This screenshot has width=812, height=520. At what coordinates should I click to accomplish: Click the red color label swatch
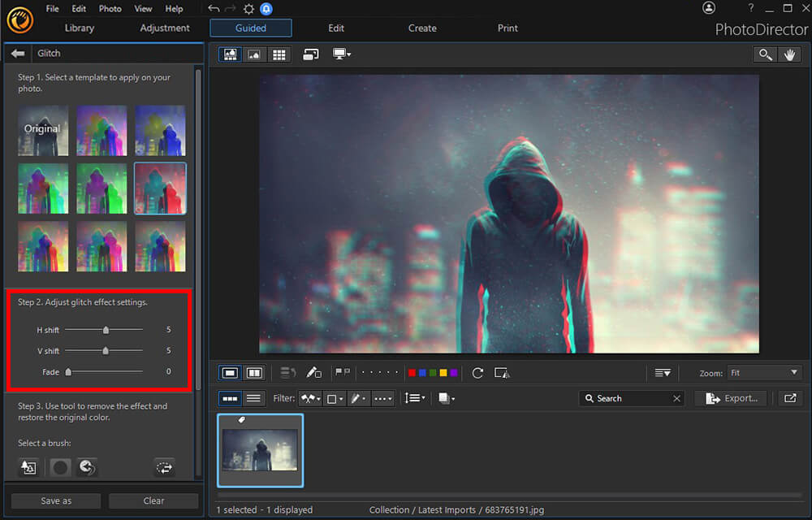pyautogui.click(x=412, y=373)
